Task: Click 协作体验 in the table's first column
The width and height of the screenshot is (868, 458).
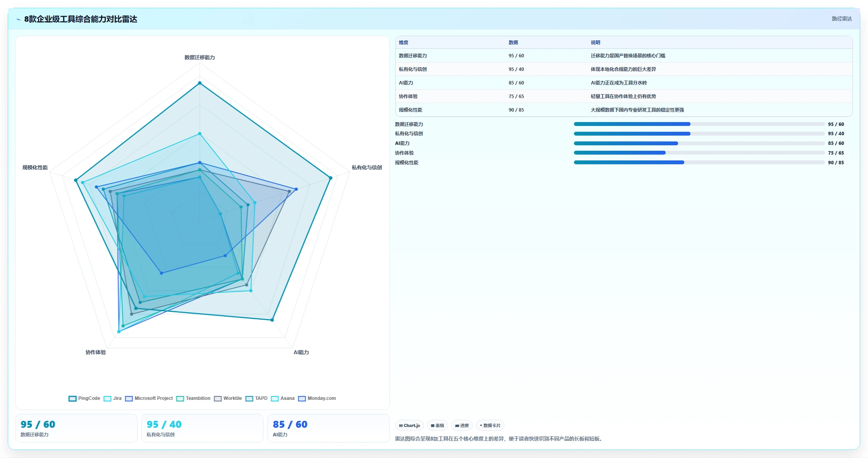Action: [x=408, y=96]
